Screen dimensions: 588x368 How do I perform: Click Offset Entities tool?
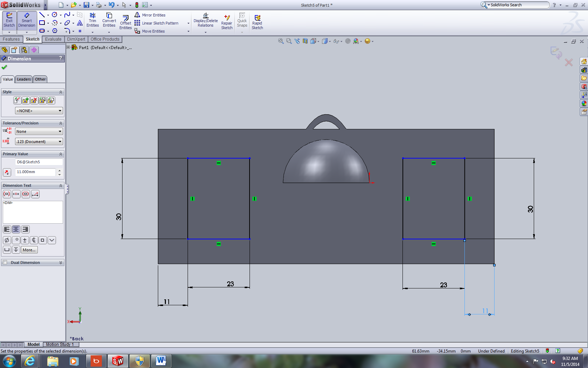click(126, 22)
